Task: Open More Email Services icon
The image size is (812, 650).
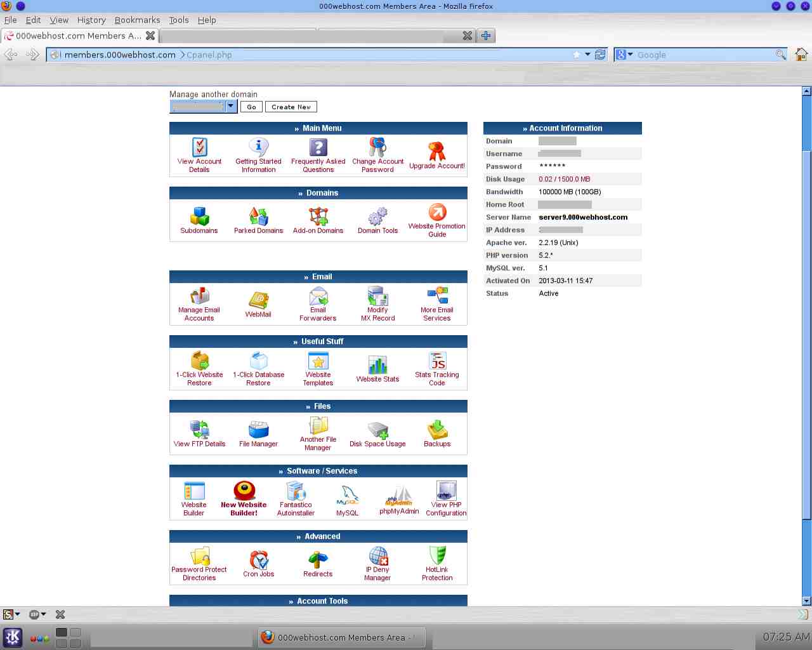Action: point(437,296)
